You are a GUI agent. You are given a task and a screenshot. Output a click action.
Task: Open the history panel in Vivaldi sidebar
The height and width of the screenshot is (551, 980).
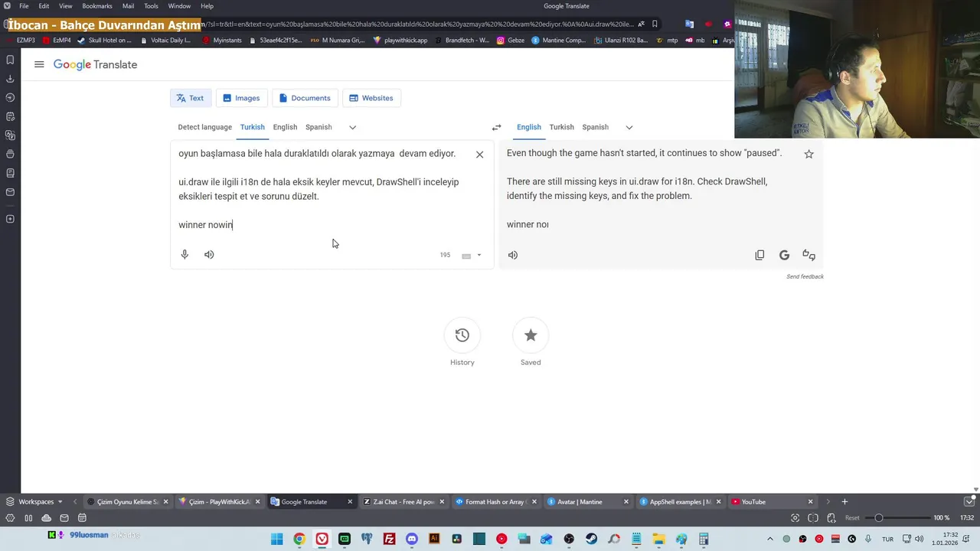pyautogui.click(x=10, y=97)
